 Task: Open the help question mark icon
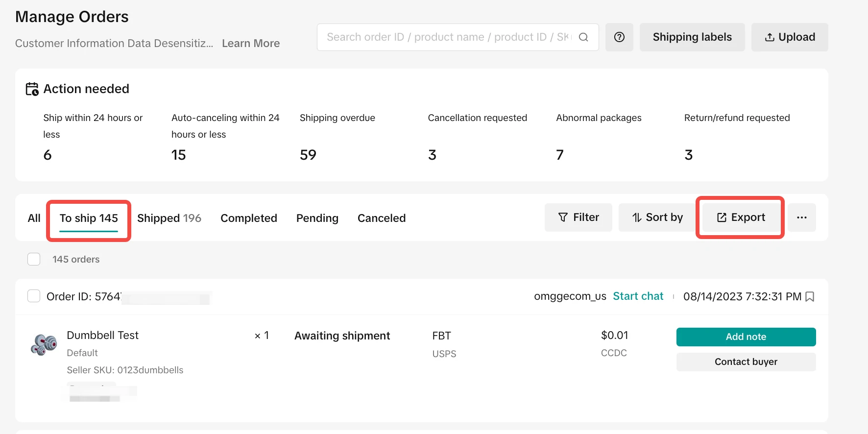click(x=619, y=37)
